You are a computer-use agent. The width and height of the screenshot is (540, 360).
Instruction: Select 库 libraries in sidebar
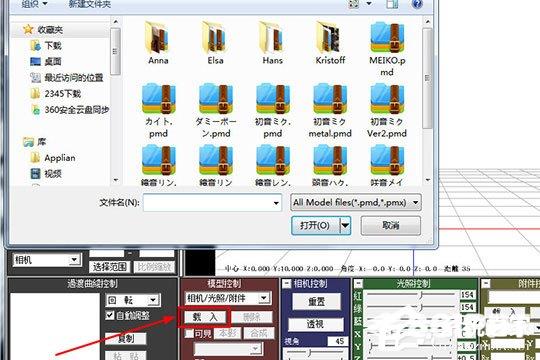[x=35, y=142]
